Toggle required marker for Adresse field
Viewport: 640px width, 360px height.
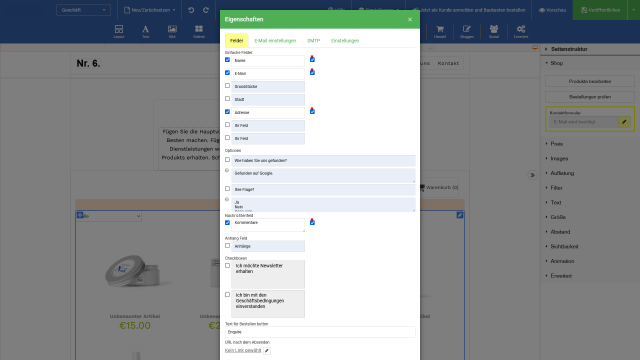pyautogui.click(x=312, y=111)
